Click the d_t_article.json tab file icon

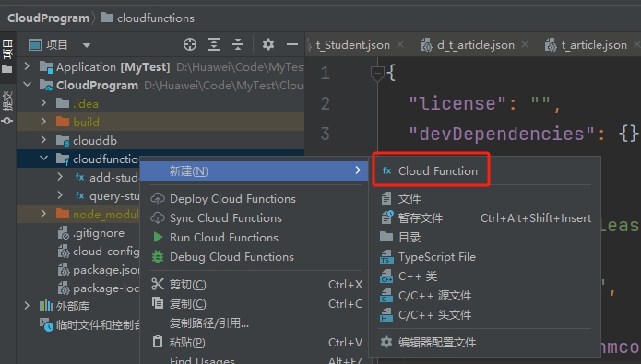(x=426, y=44)
